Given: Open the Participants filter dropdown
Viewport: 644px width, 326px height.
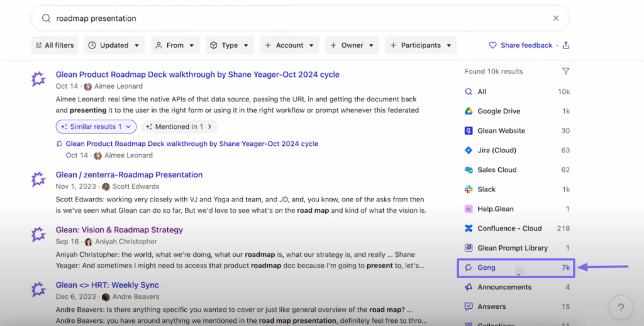Looking at the screenshot, I should pyautogui.click(x=421, y=45).
